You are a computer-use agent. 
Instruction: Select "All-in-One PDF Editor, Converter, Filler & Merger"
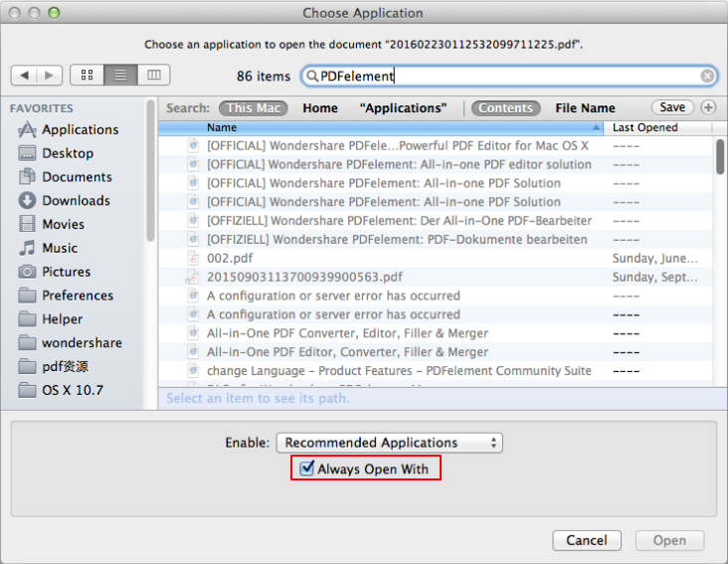point(435,352)
